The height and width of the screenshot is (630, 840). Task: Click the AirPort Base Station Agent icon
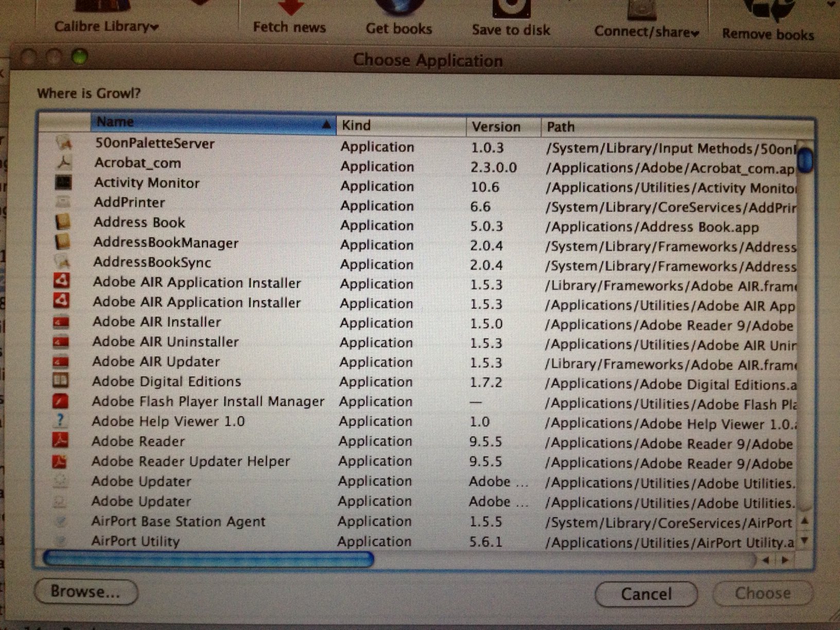[x=60, y=521]
